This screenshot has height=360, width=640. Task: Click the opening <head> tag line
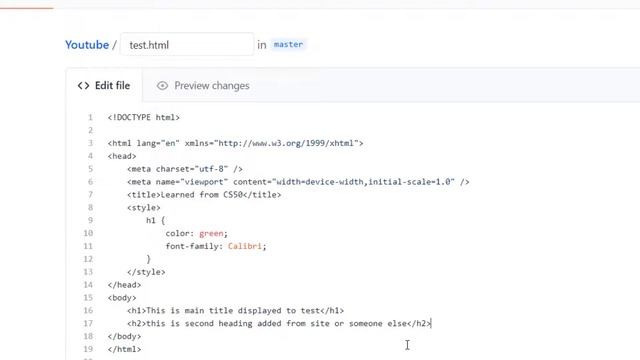coord(122,156)
